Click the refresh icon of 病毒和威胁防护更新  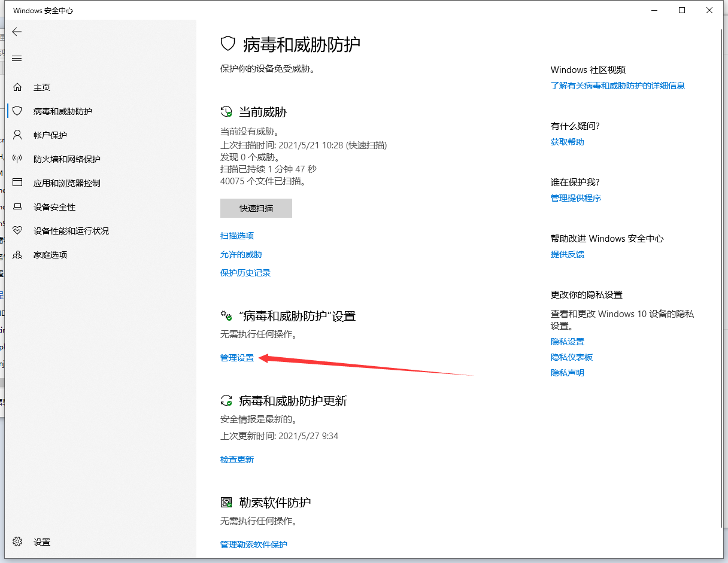tap(226, 401)
